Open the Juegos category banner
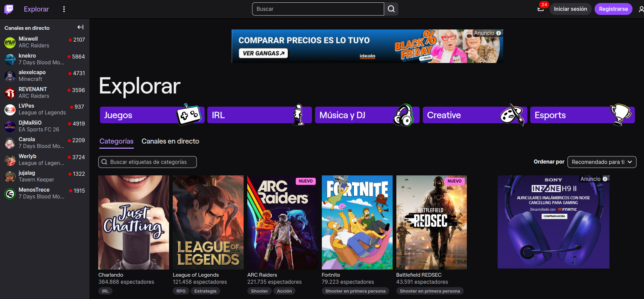The width and height of the screenshot is (644, 299). pos(152,115)
